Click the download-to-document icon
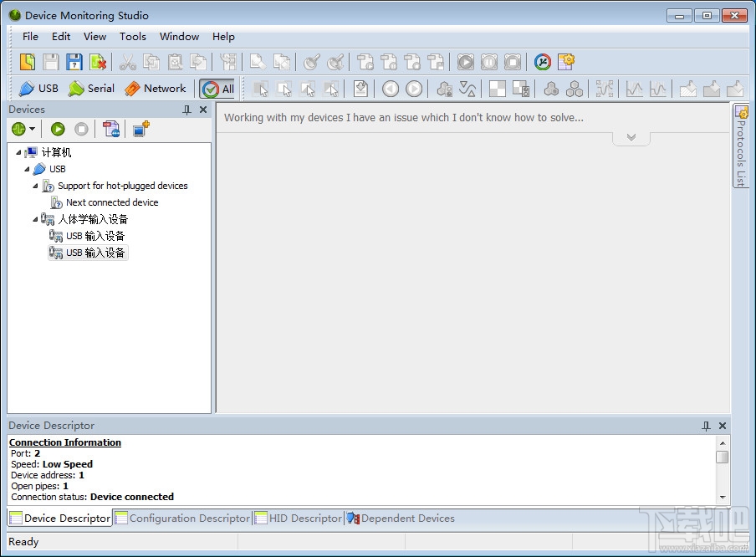 tap(360, 89)
